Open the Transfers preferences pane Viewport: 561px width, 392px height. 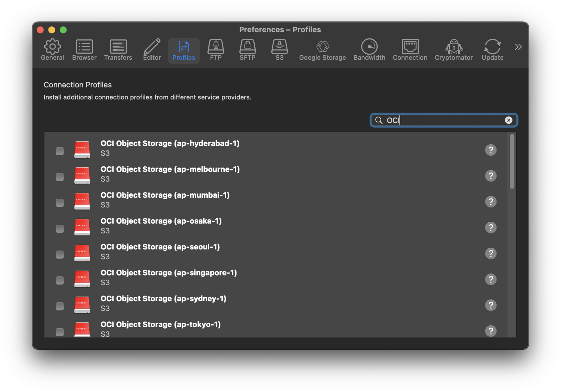(x=118, y=50)
